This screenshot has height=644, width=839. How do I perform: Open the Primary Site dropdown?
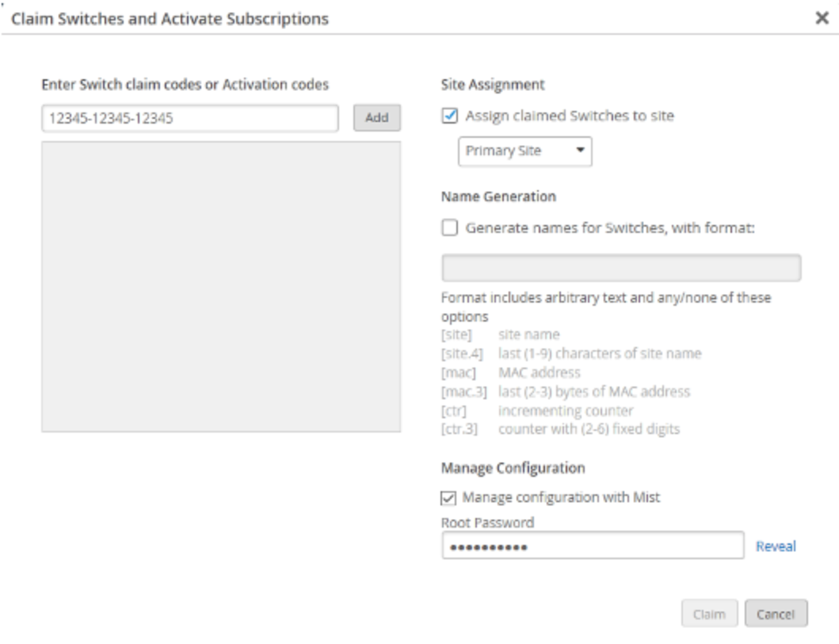[524, 151]
